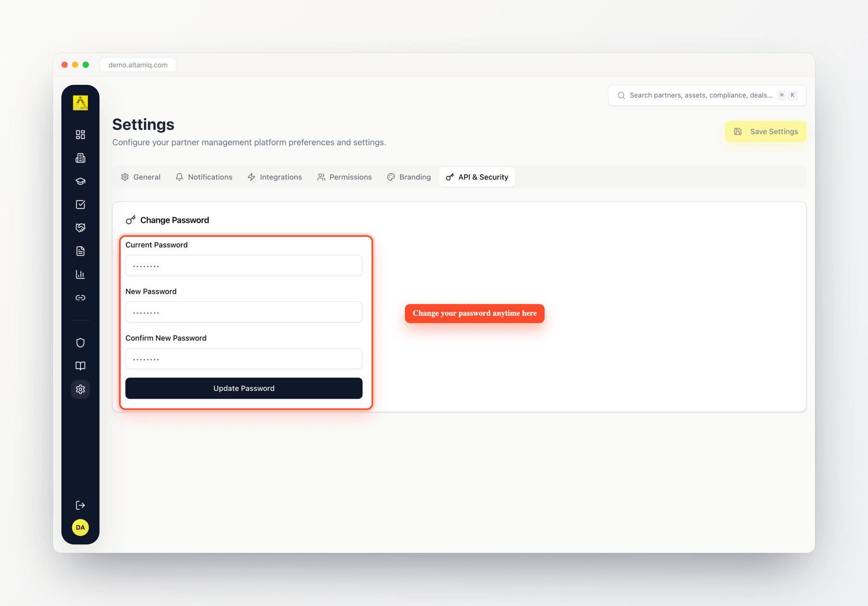Click the search partners, assets search box
The height and width of the screenshot is (606, 868).
pos(707,96)
